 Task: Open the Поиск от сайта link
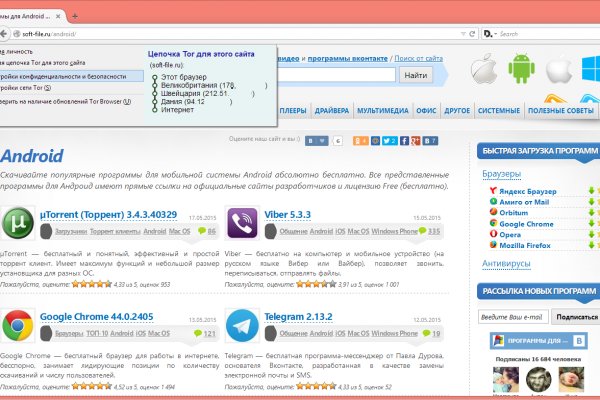418,58
